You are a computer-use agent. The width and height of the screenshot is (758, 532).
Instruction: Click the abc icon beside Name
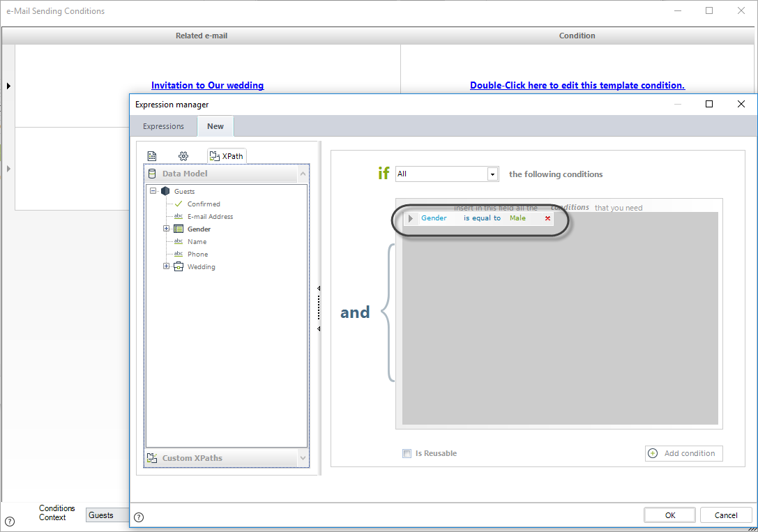[x=179, y=242]
